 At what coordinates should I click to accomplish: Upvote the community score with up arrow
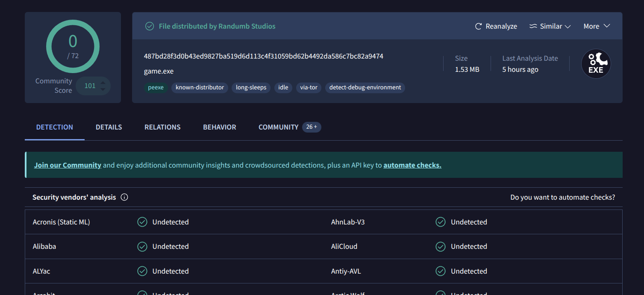click(x=103, y=83)
